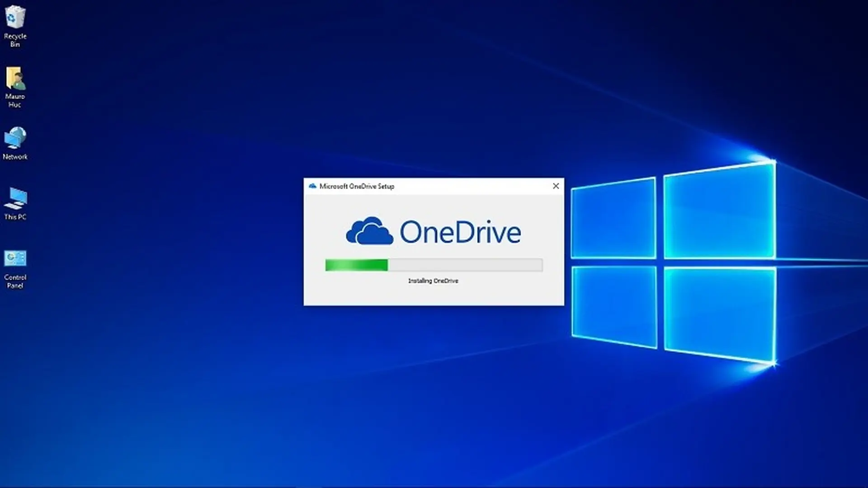Click the unfilled portion of the progress bar

466,265
